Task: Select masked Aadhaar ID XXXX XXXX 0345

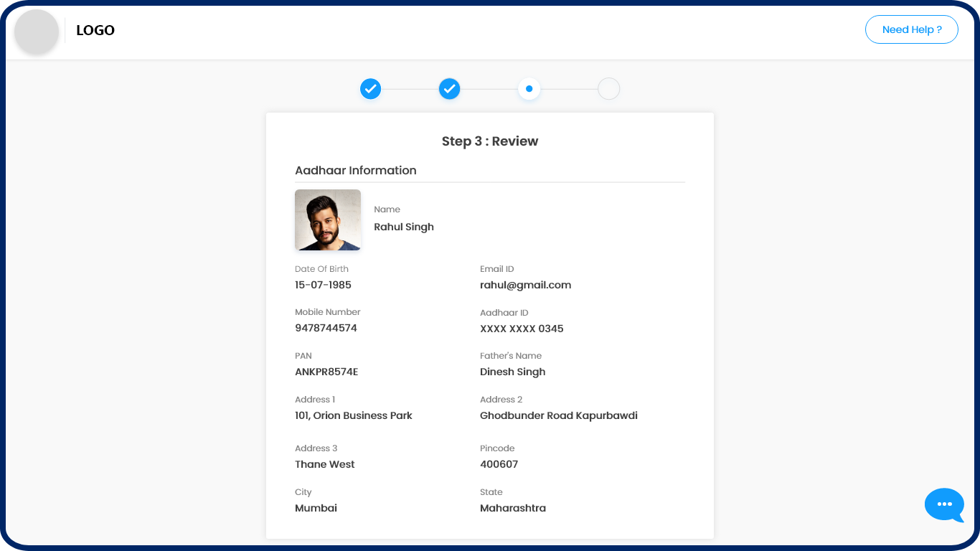Action: pos(522,329)
